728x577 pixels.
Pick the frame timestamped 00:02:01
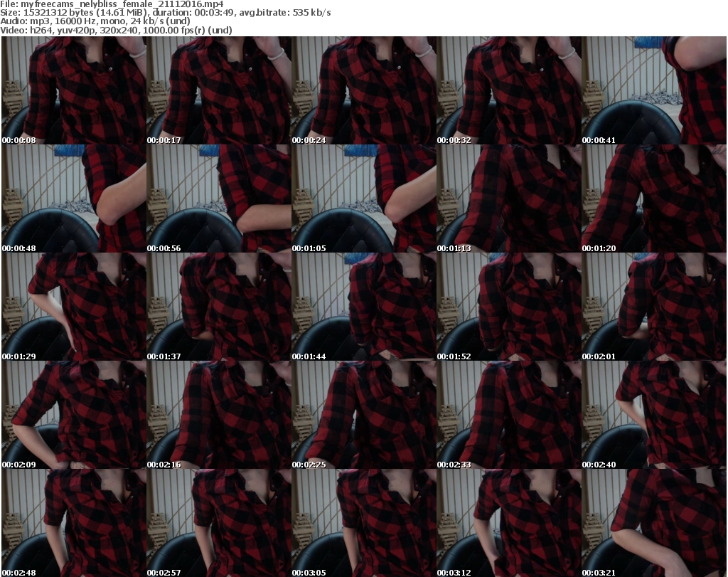[x=654, y=307]
